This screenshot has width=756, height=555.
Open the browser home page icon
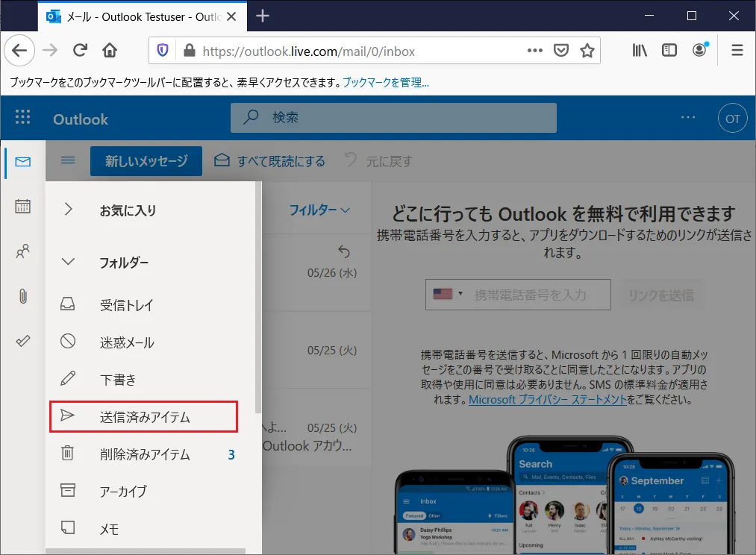[x=110, y=50]
